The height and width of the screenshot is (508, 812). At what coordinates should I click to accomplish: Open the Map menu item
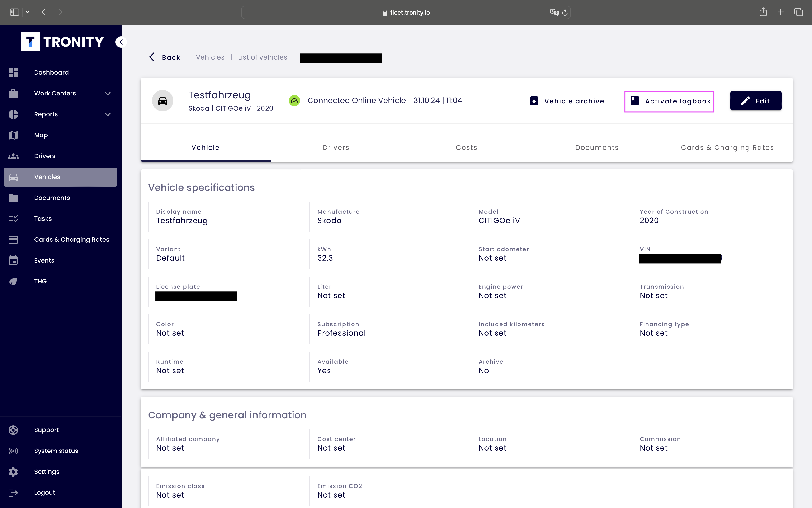(x=61, y=135)
